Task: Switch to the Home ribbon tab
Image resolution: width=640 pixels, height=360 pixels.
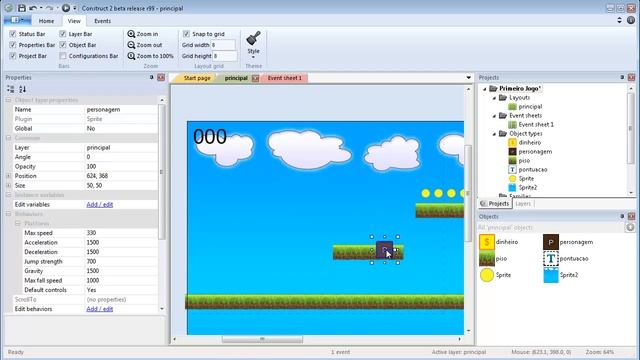Action: point(46,21)
